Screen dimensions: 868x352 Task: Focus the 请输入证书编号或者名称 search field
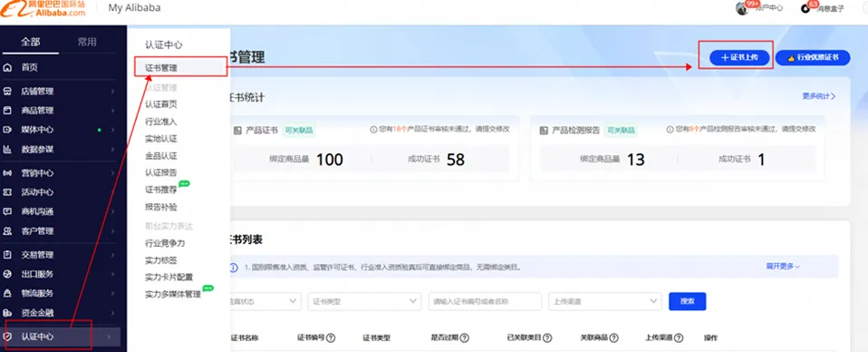pyautogui.click(x=485, y=301)
